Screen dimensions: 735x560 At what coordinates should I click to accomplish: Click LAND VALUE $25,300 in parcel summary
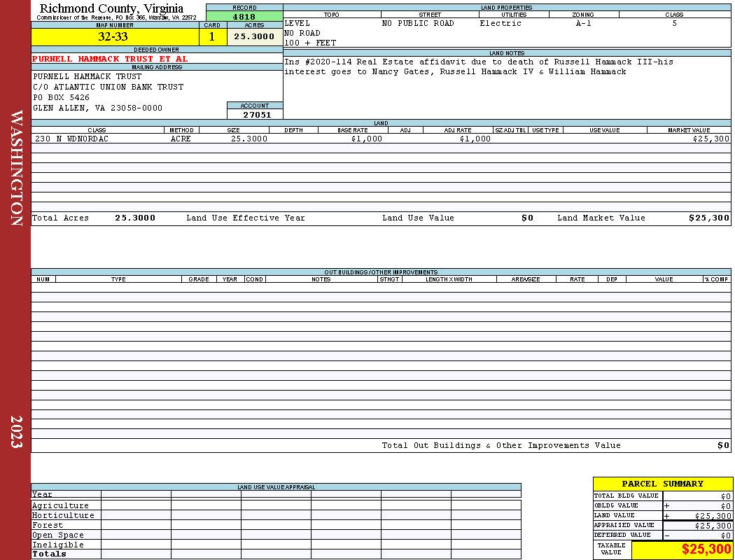point(713,516)
